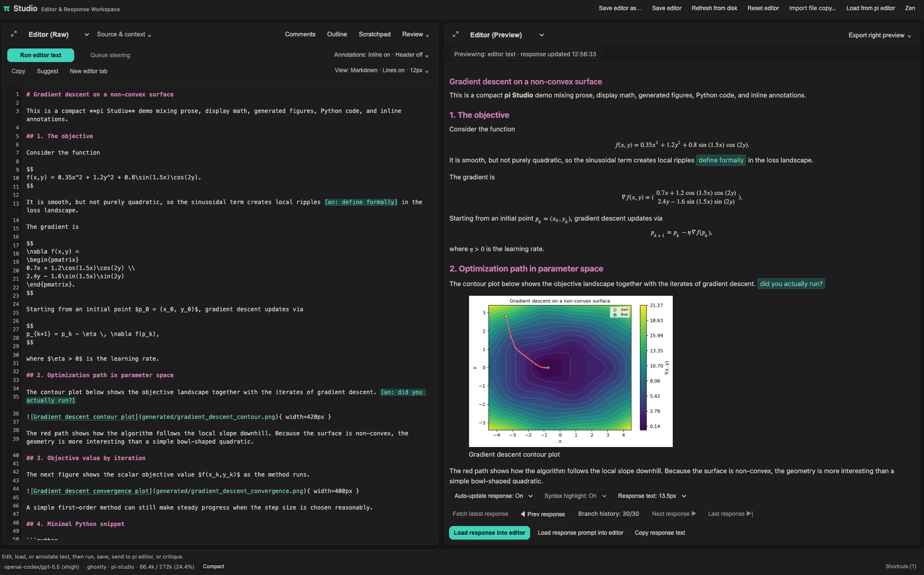Screen dimensions: 924x575
Task: Click the Gradient descent contour plot image
Action: pos(570,371)
